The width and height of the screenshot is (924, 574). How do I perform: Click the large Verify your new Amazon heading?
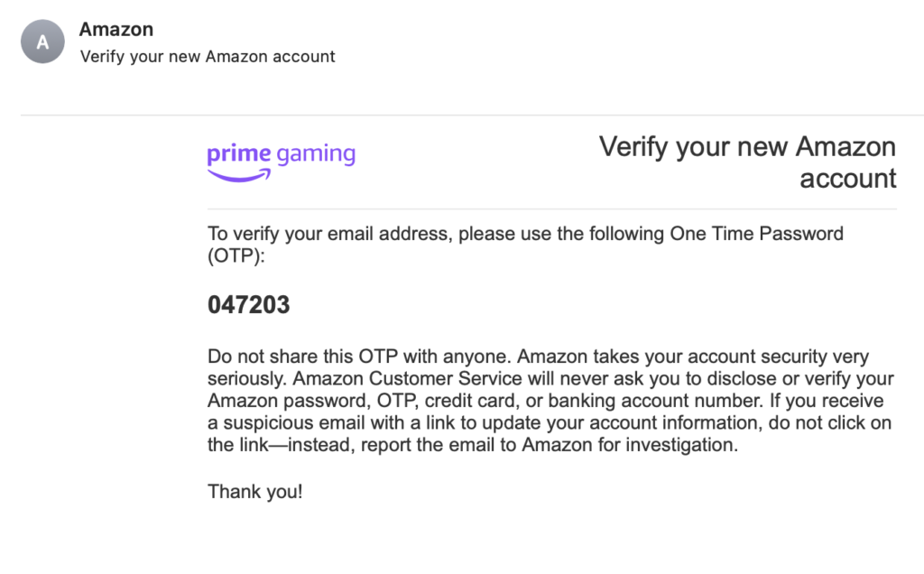pyautogui.click(x=747, y=147)
